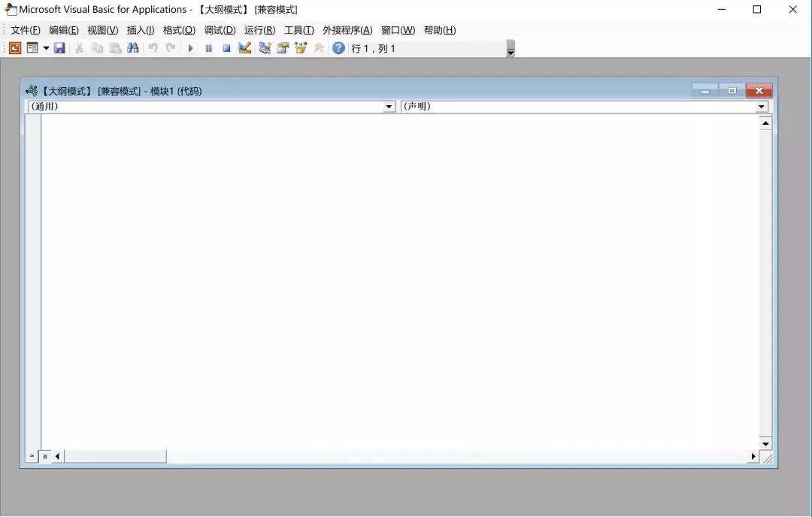Click the Help button with question mark

pyautogui.click(x=338, y=47)
